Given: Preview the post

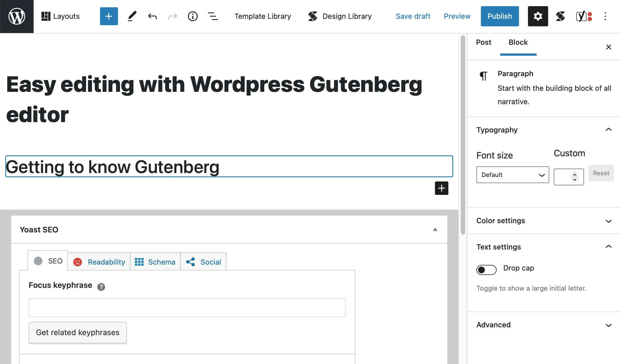Looking at the screenshot, I should 457,16.
